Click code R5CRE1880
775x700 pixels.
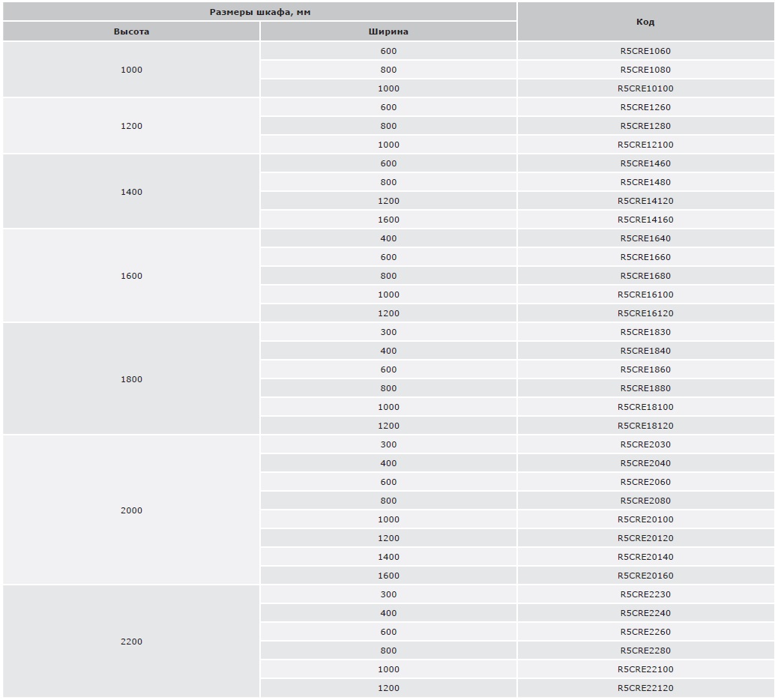coord(645,388)
